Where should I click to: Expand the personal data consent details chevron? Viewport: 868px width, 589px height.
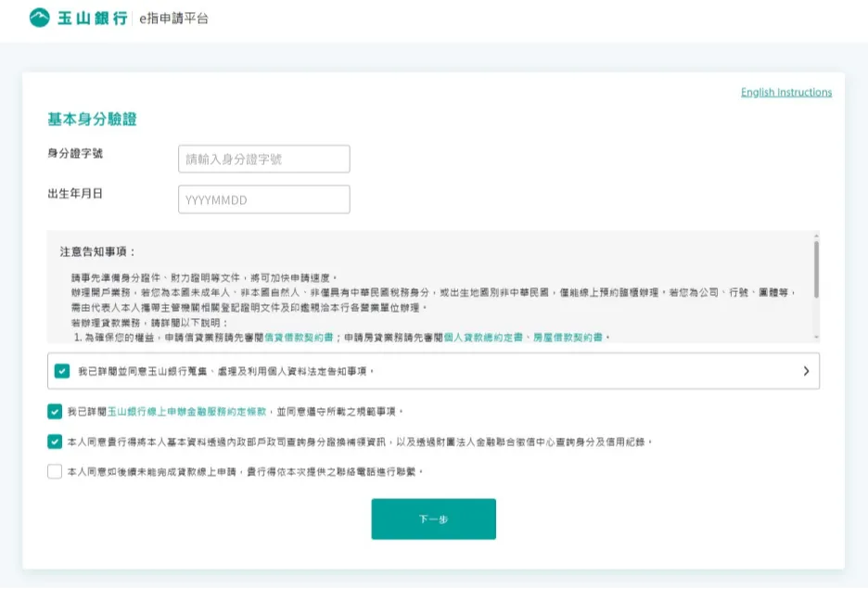point(805,370)
